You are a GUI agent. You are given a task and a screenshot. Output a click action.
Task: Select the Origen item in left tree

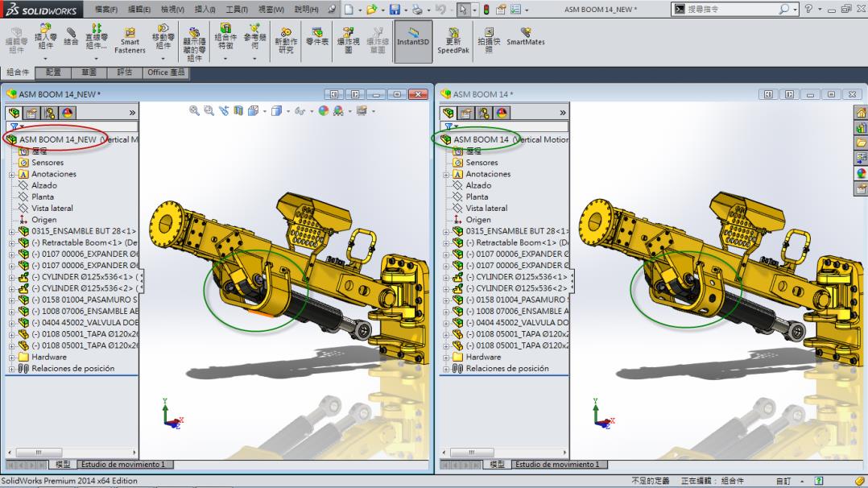(44, 220)
